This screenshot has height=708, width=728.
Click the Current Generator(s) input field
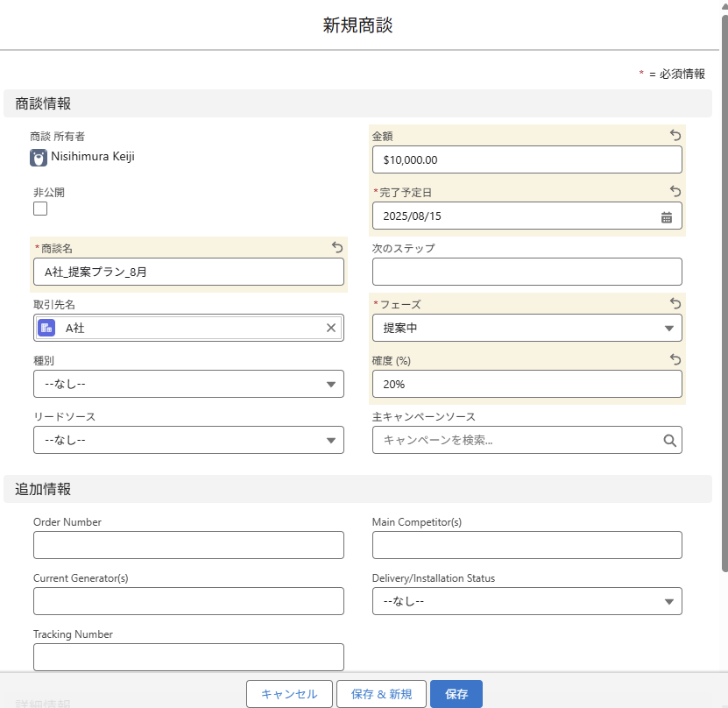188,601
